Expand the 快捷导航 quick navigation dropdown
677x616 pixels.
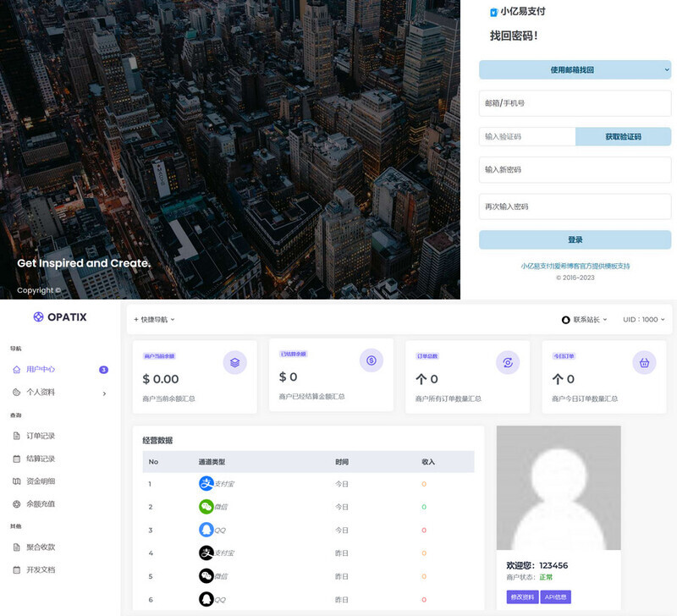154,319
